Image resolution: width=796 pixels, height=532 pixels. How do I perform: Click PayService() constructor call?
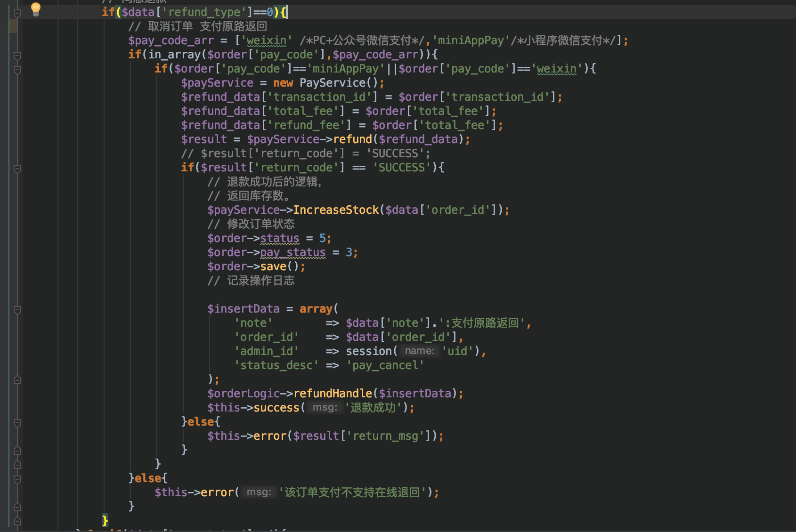[x=339, y=83]
